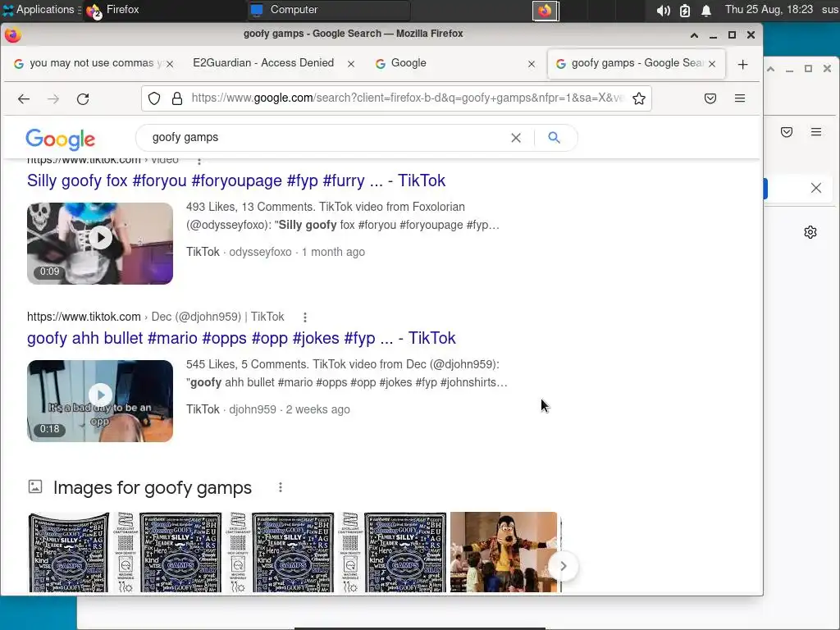The image size is (840, 630).
Task: Close the 'you may not use commas' tab
Action: (x=169, y=64)
